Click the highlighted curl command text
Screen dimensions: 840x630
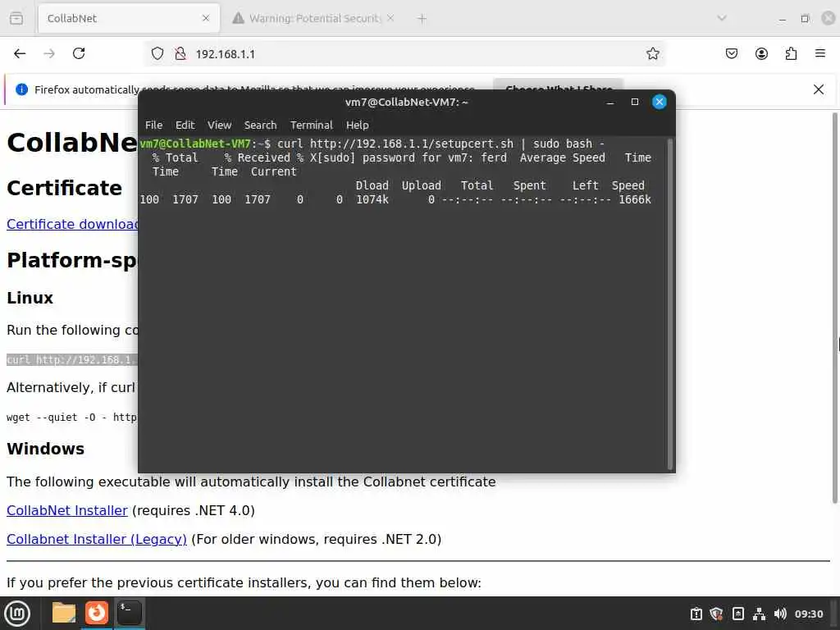[x=72, y=359]
